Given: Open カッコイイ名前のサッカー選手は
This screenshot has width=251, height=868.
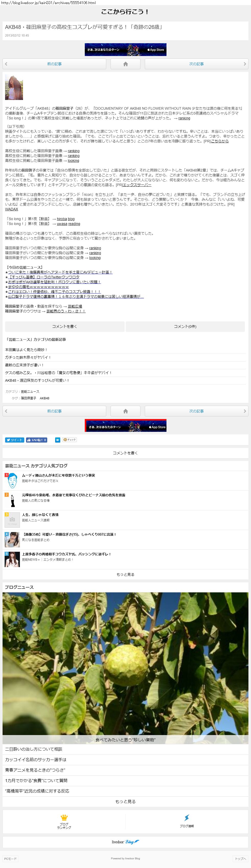Looking at the screenshot, I should tap(126, 760).
